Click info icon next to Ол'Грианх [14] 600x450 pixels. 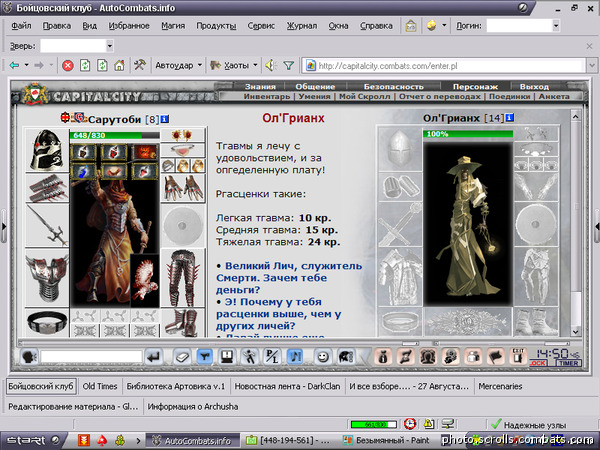[x=509, y=117]
